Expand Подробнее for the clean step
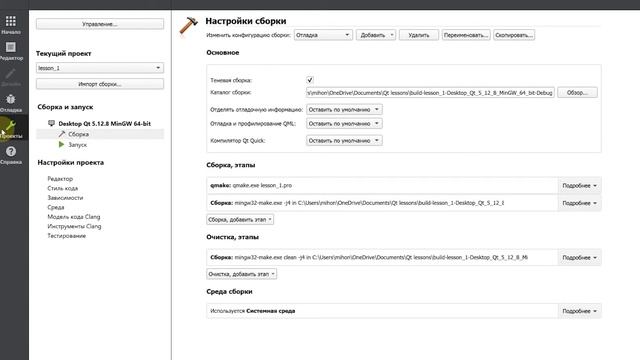Screen dimensions: 640x360 [x=579, y=258]
